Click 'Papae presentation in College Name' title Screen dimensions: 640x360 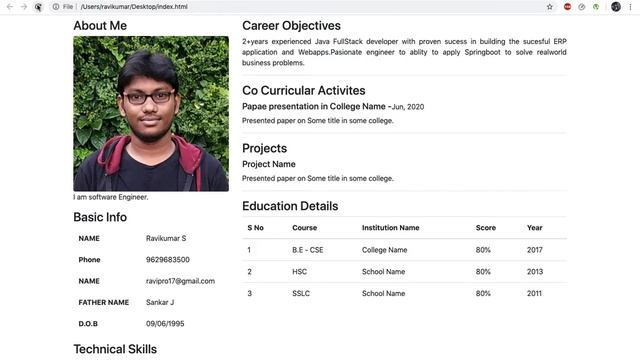[314, 107]
